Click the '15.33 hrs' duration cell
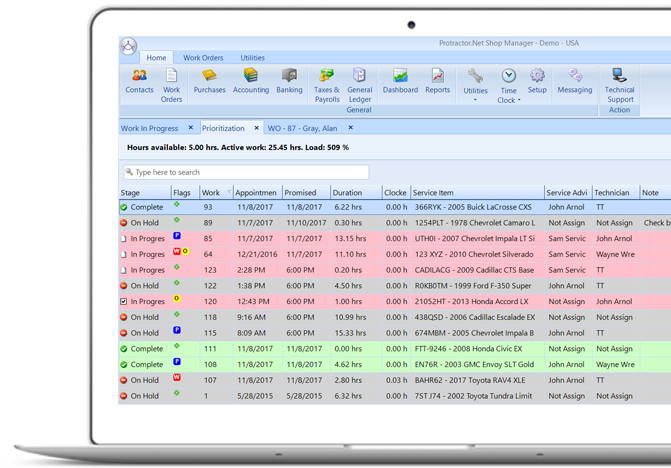This screenshot has height=468, width=671. click(x=356, y=333)
